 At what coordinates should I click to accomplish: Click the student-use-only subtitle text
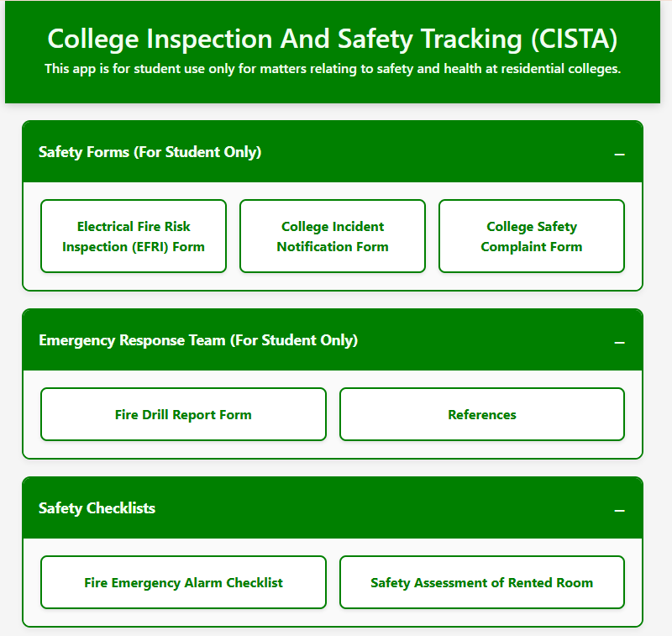point(333,69)
